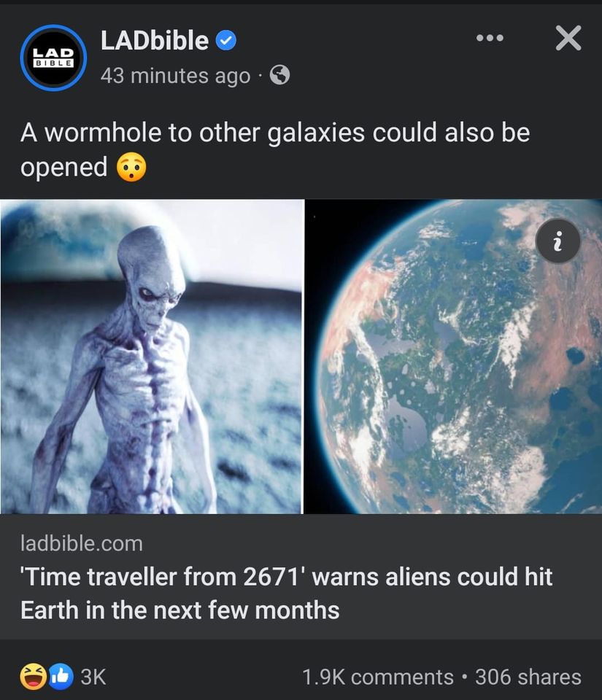Open the alien image thumbnail

coord(152,357)
